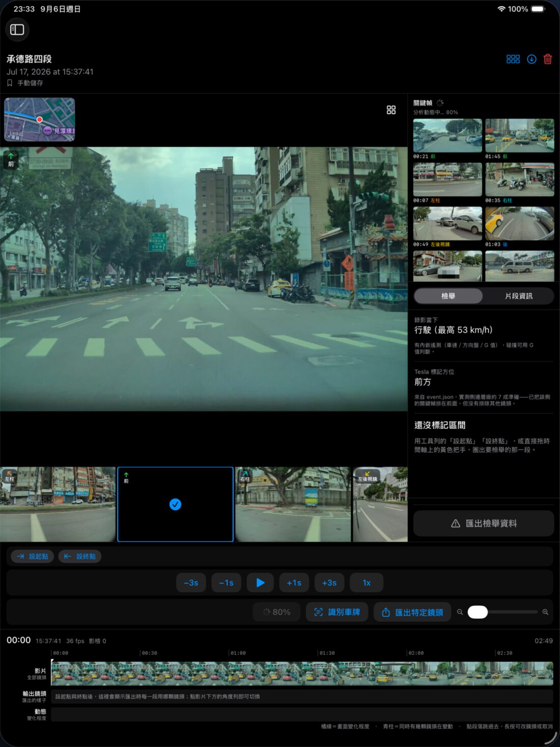The height and width of the screenshot is (747, 560).
Task: Toggle the sidebar panel icon
Action: pos(17,30)
